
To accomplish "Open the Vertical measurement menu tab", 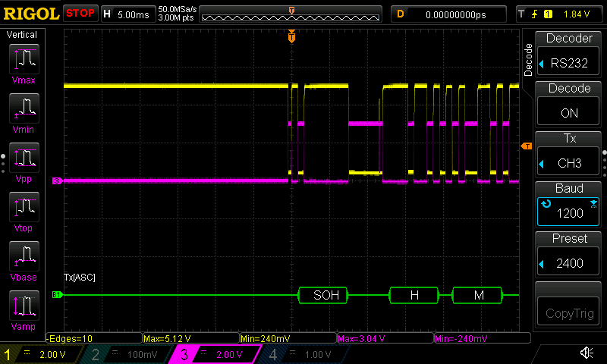I will coord(22,35).
